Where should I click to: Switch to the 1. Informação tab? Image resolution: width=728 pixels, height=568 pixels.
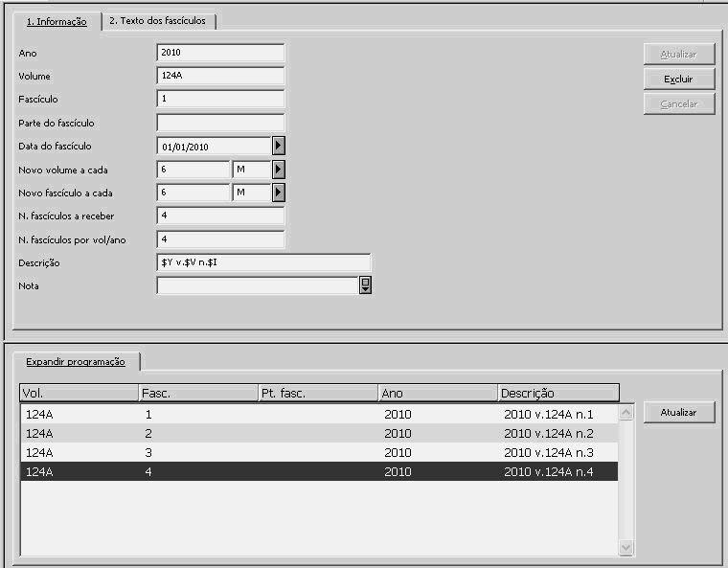[x=57, y=21]
